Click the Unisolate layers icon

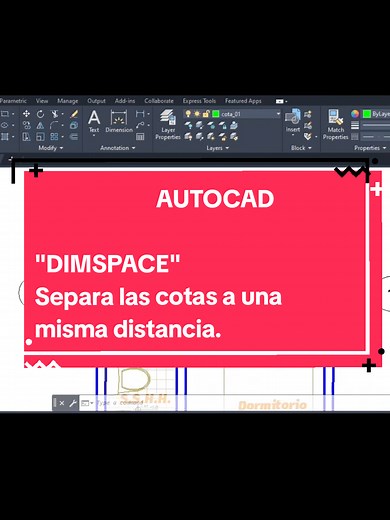(200, 136)
